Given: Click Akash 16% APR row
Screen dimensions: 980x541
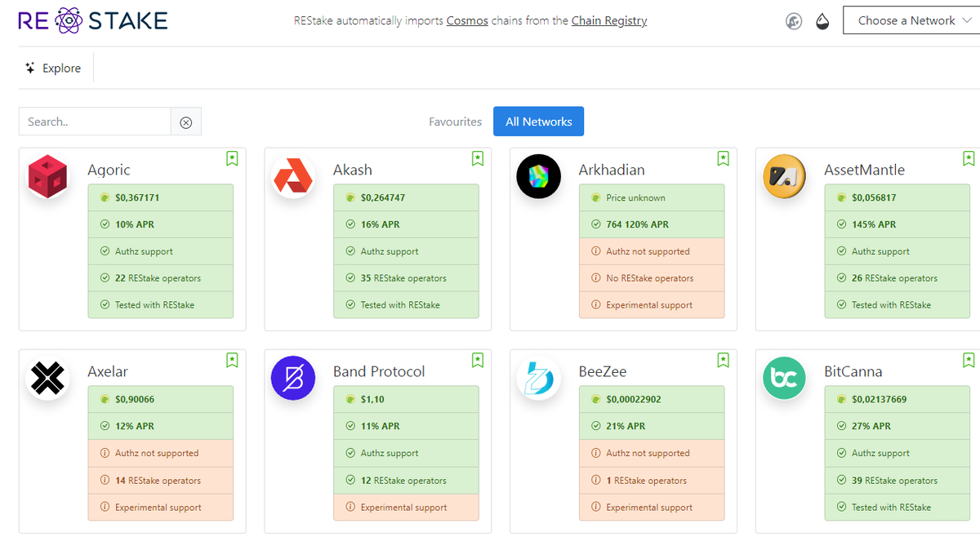Looking at the screenshot, I should (406, 224).
